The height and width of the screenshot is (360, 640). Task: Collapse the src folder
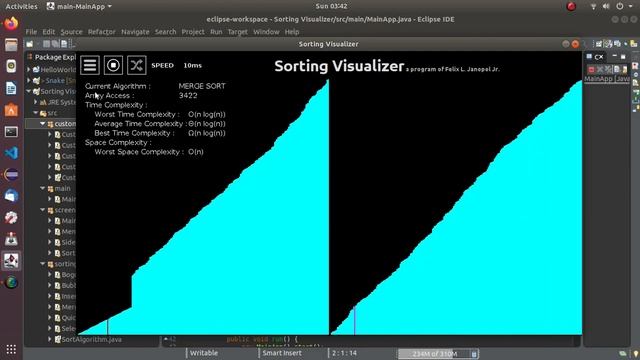[x=36, y=113]
